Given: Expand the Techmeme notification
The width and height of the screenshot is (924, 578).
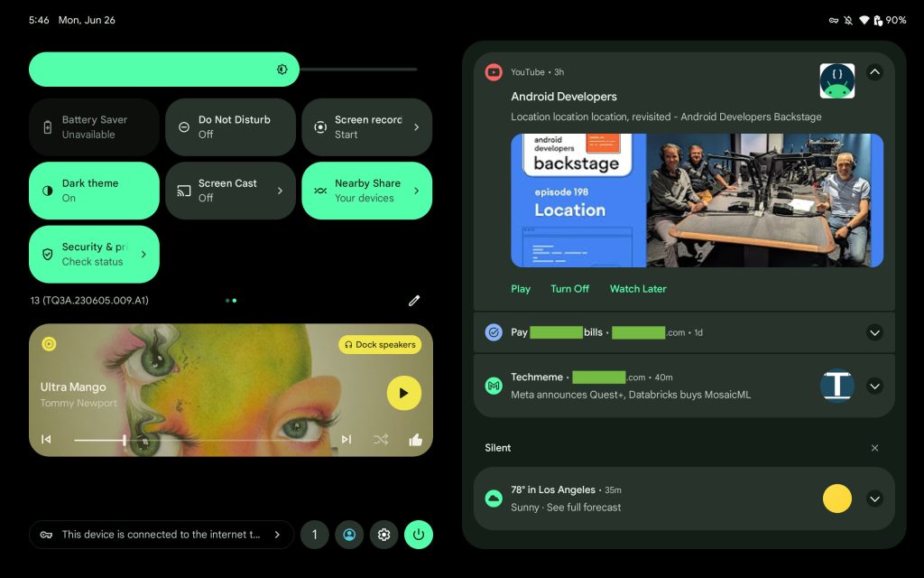Looking at the screenshot, I should [x=873, y=386].
